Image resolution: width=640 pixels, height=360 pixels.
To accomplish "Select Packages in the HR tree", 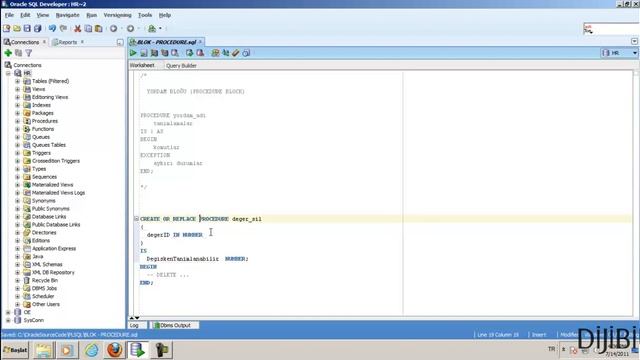I will coord(42,113).
